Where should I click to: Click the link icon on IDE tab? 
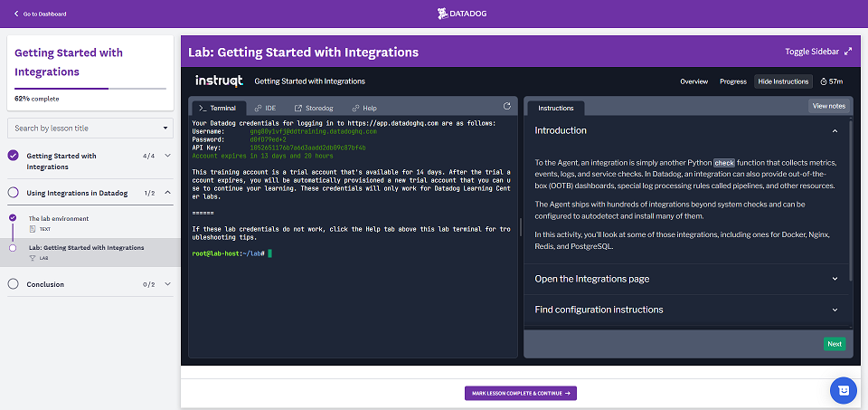coord(258,108)
